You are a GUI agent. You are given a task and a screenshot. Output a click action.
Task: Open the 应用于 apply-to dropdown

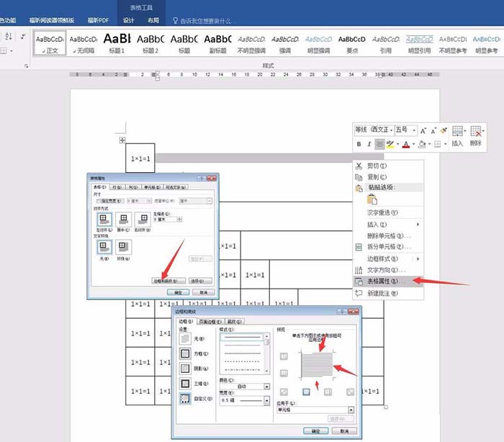click(351, 410)
